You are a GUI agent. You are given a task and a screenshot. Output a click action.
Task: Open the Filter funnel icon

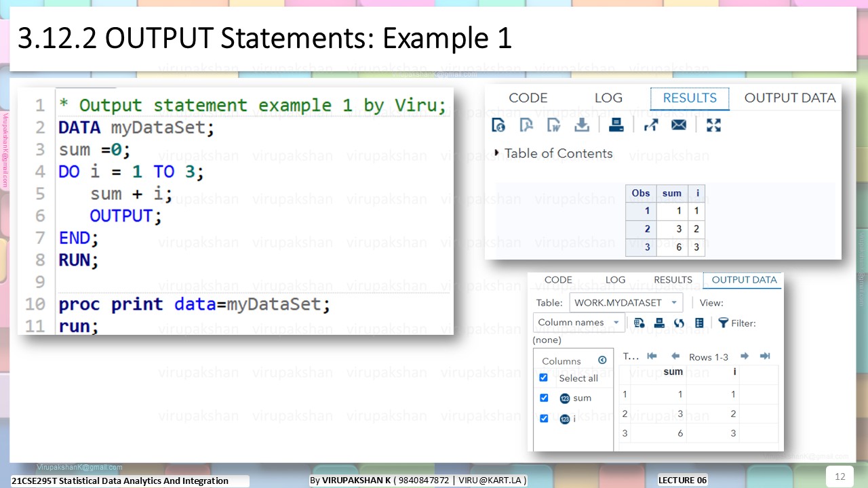coord(723,323)
